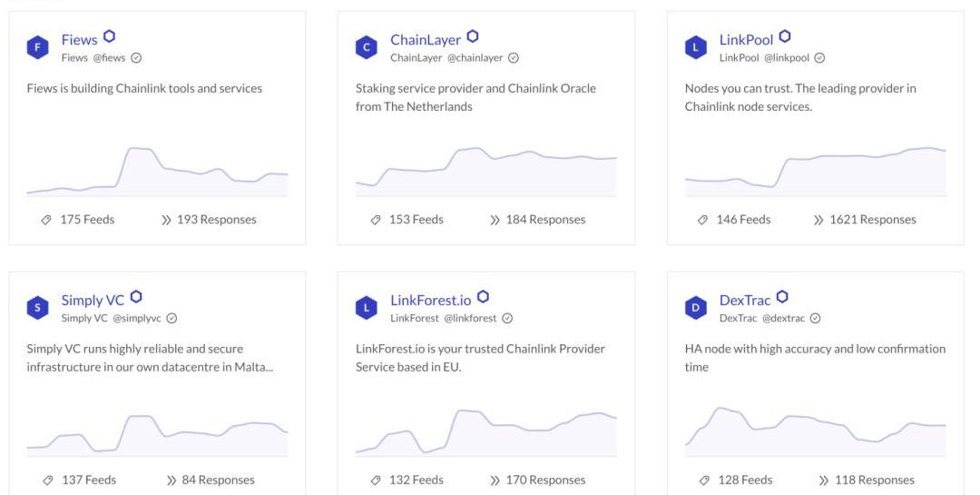Click Chainlink badge beside LinkPool name
This screenshot has height=495, width=980.
785,37
